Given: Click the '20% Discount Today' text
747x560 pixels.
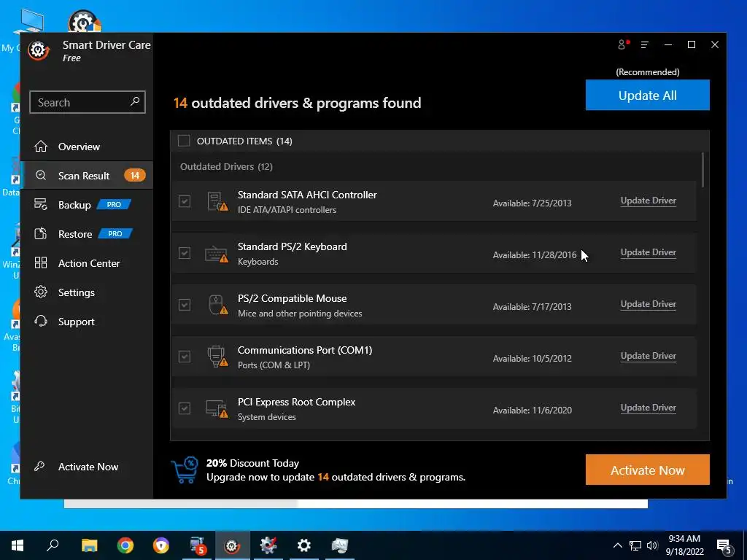Looking at the screenshot, I should [252, 463].
